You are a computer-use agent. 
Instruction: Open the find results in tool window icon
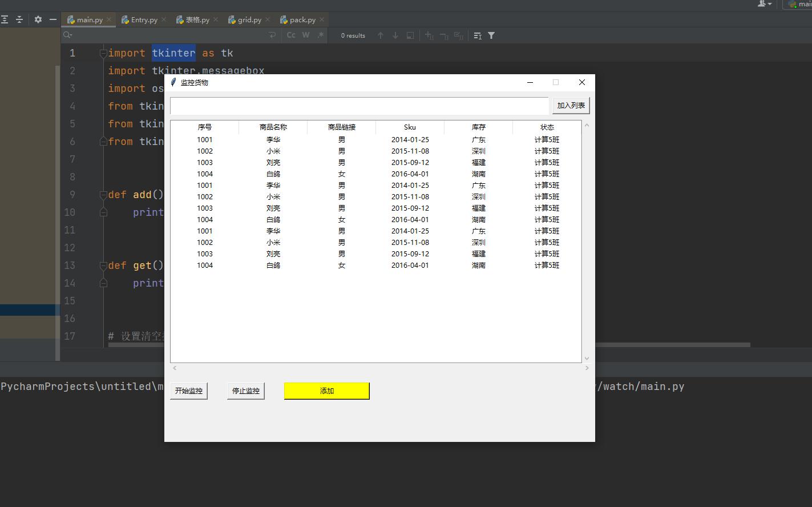click(x=410, y=35)
